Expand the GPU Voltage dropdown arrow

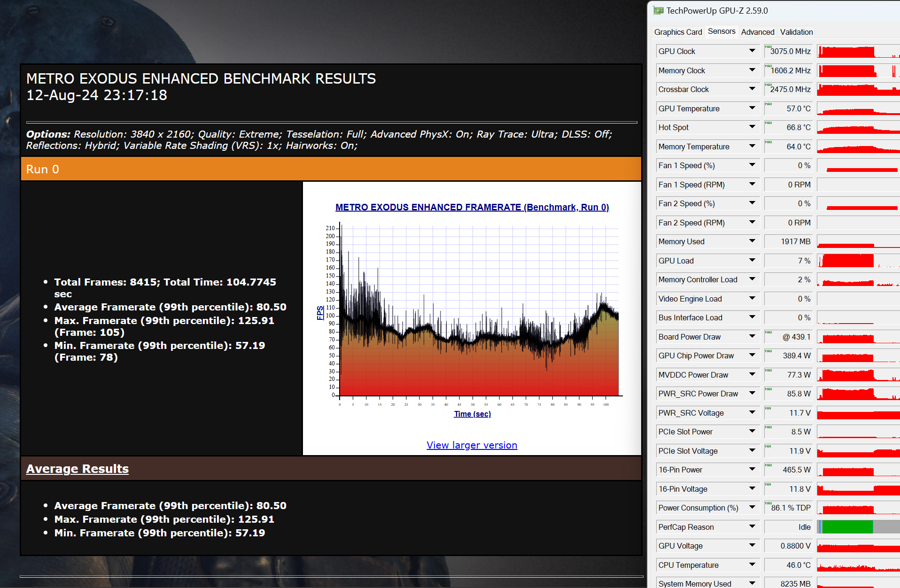point(752,546)
